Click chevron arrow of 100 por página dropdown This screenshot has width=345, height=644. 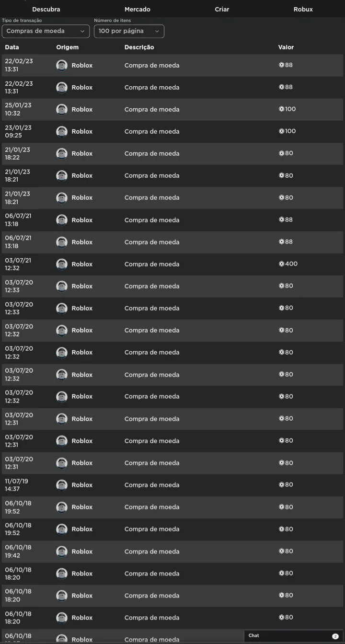point(157,31)
